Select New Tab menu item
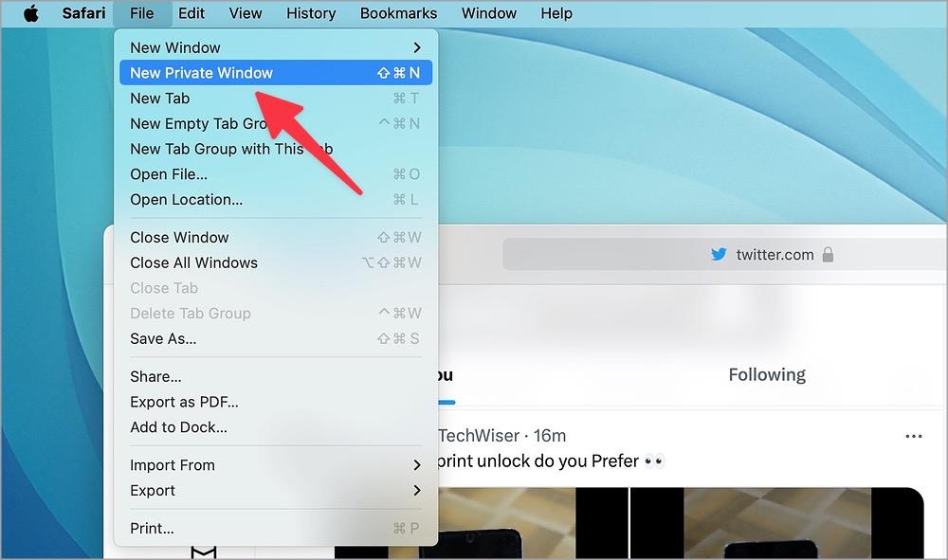 click(276, 99)
